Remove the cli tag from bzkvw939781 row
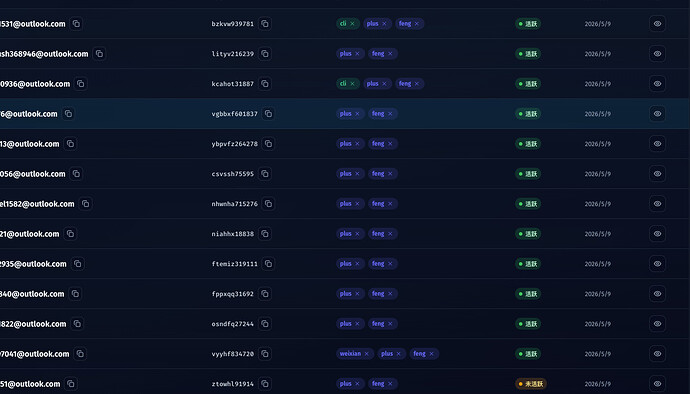 point(352,24)
